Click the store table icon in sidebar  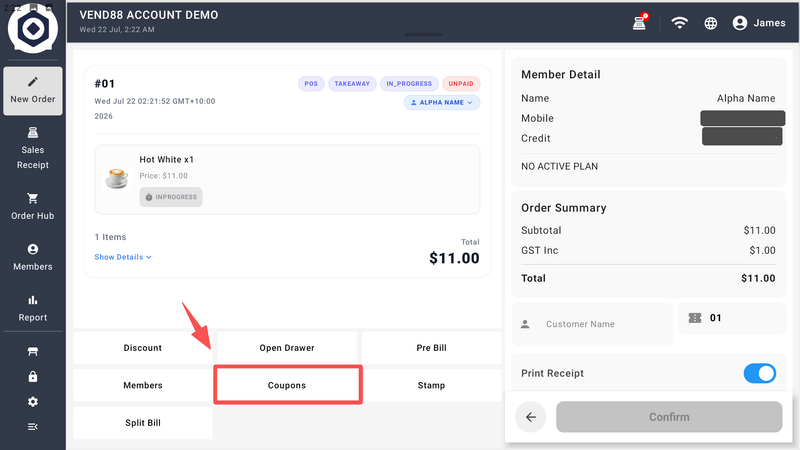[x=33, y=352]
